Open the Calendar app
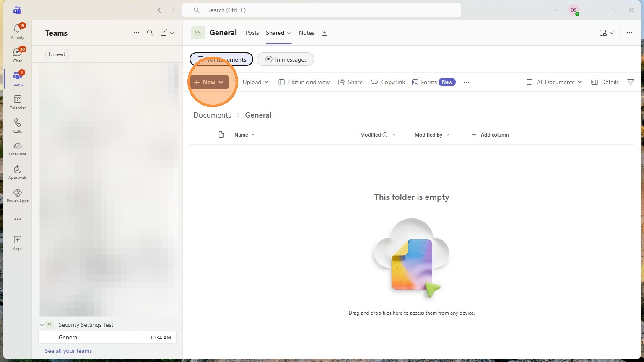The width and height of the screenshot is (644, 362). 17,102
